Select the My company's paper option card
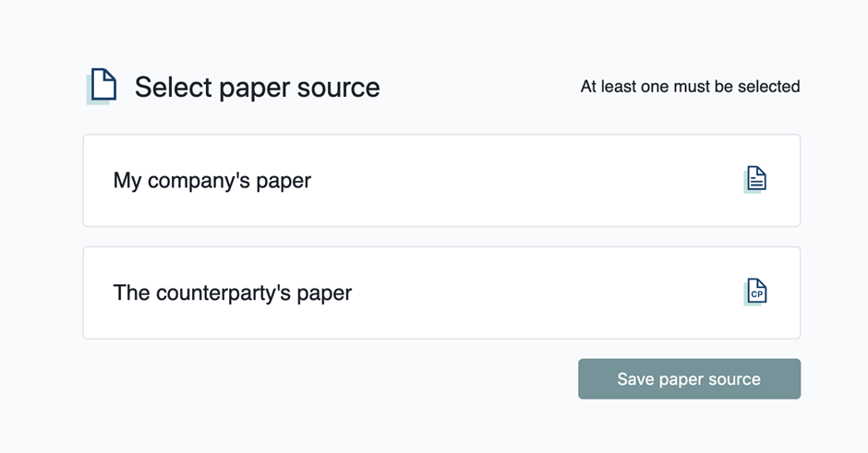This screenshot has width=868, height=453. [441, 180]
